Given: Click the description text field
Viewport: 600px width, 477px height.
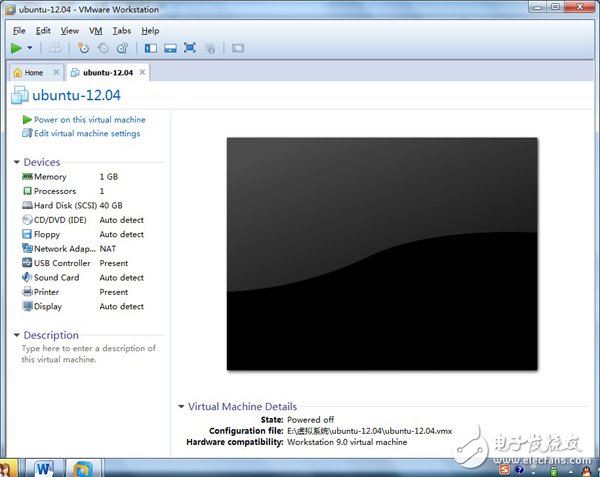Looking at the screenshot, I should pos(88,354).
